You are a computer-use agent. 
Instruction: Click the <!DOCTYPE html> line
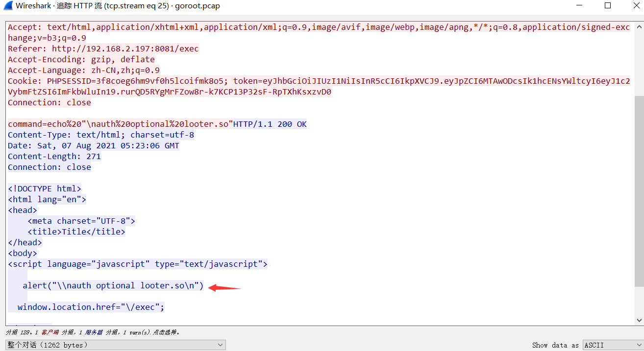tap(45, 188)
